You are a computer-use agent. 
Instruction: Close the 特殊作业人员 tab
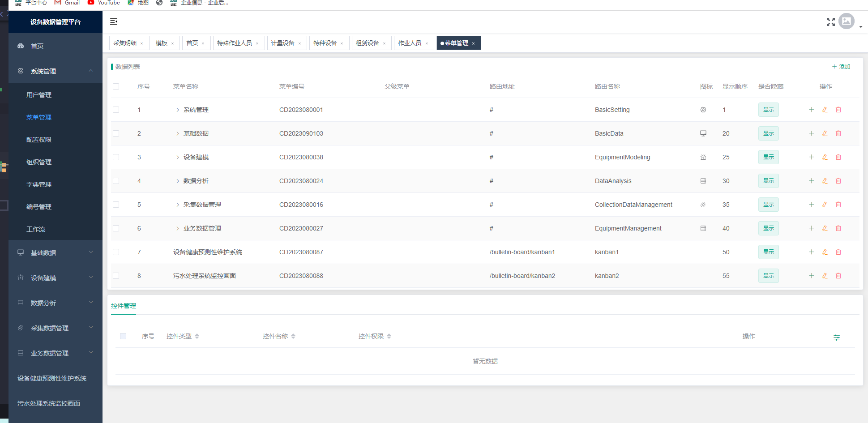pos(257,43)
